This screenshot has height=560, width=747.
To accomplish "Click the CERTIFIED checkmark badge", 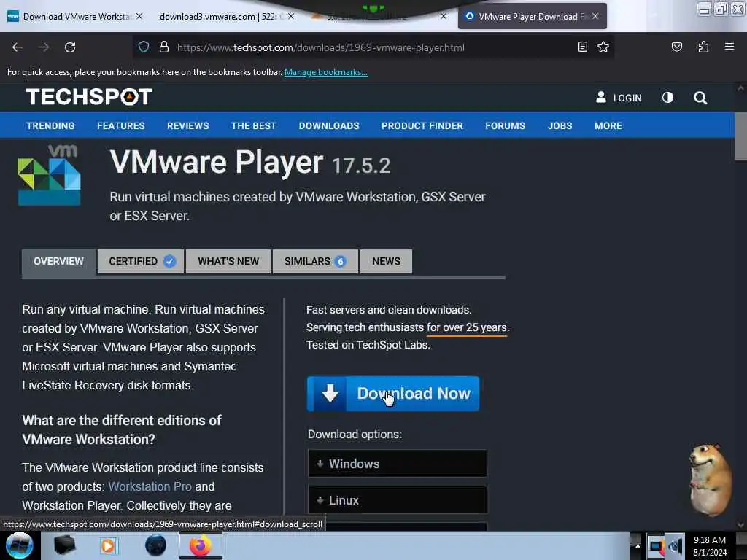I will click(x=169, y=261).
